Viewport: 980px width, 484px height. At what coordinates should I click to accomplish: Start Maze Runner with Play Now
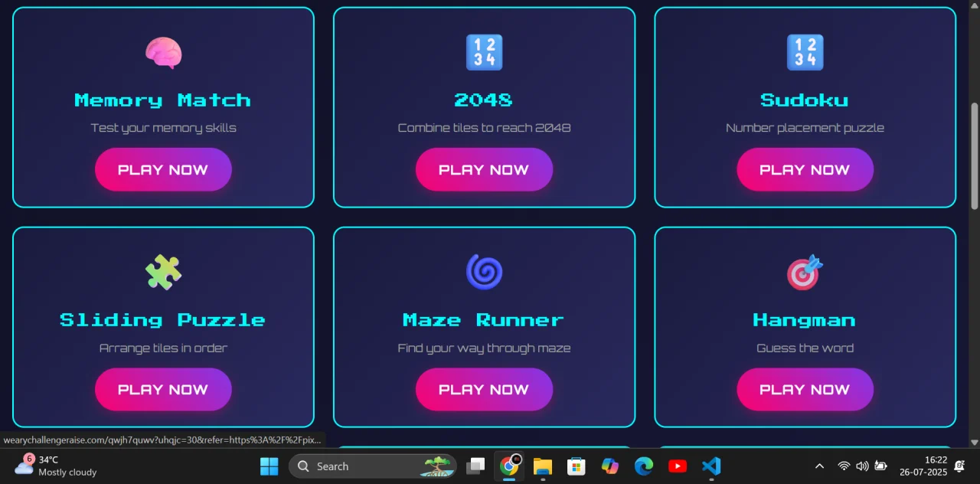484,389
